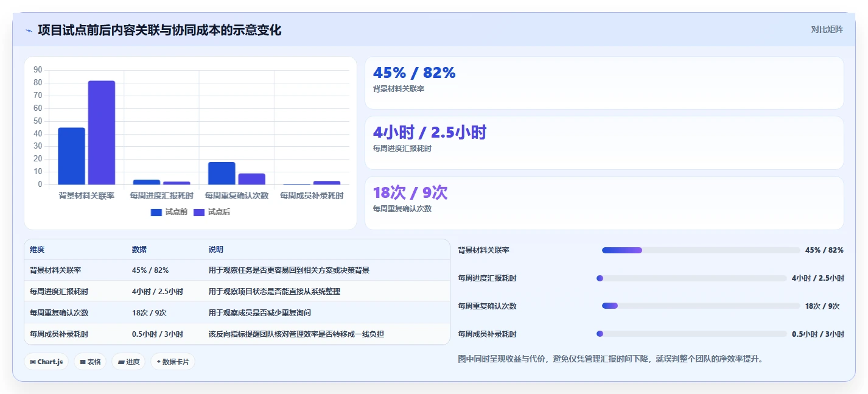Click the description 用于观察项目状态是否能直接从系统整理
Viewport: 868px width, 394px height.
pos(275,292)
